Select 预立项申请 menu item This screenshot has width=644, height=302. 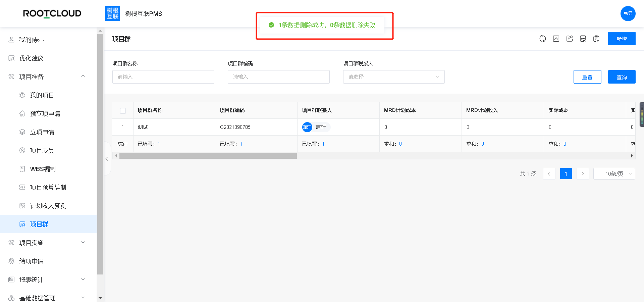(x=48, y=113)
